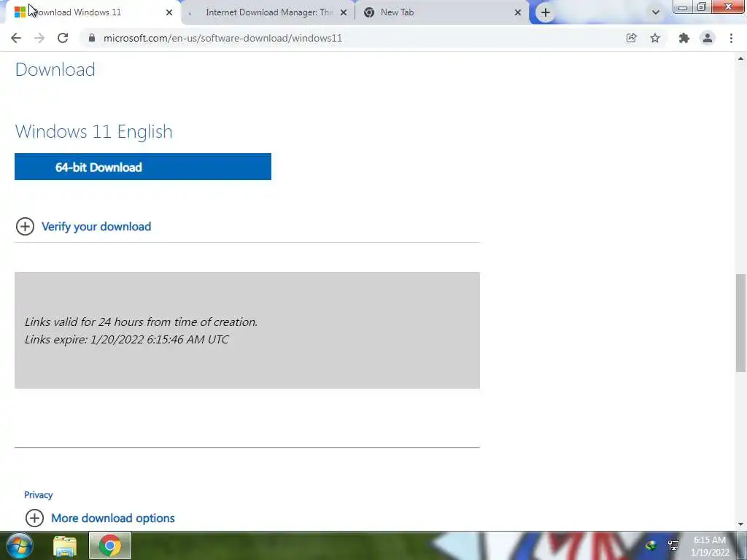This screenshot has width=747, height=560.
Task: Open the Chrome profile avatar
Action: (x=708, y=38)
